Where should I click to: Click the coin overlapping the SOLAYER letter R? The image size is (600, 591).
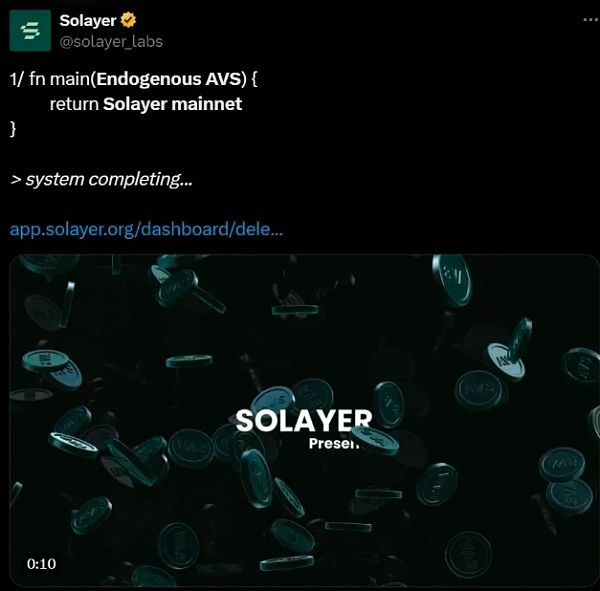coord(375,439)
